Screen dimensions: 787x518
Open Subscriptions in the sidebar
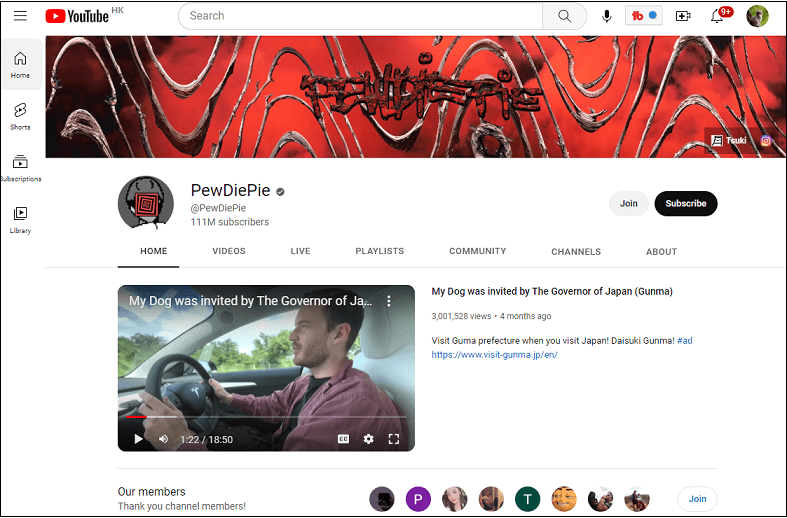(20, 168)
